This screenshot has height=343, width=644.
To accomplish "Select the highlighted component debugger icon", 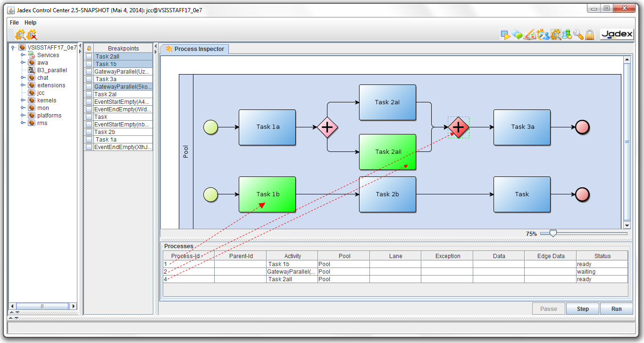I will click(x=556, y=34).
